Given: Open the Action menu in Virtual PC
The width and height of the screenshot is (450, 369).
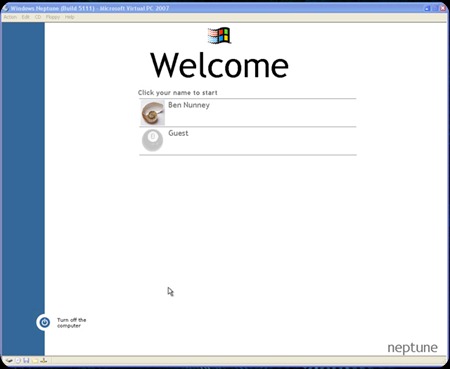Looking at the screenshot, I should pos(10,17).
